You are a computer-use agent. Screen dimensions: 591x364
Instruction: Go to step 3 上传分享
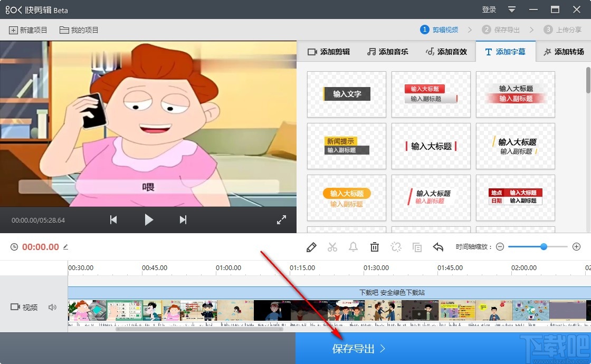563,30
